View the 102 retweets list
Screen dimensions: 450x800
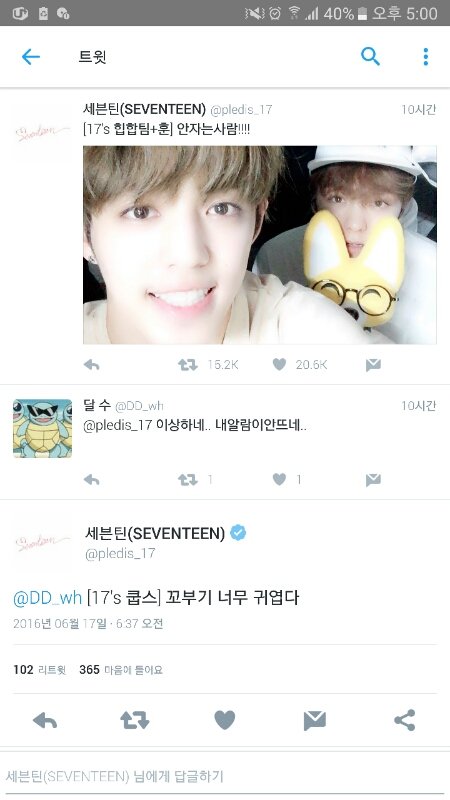click(x=39, y=669)
